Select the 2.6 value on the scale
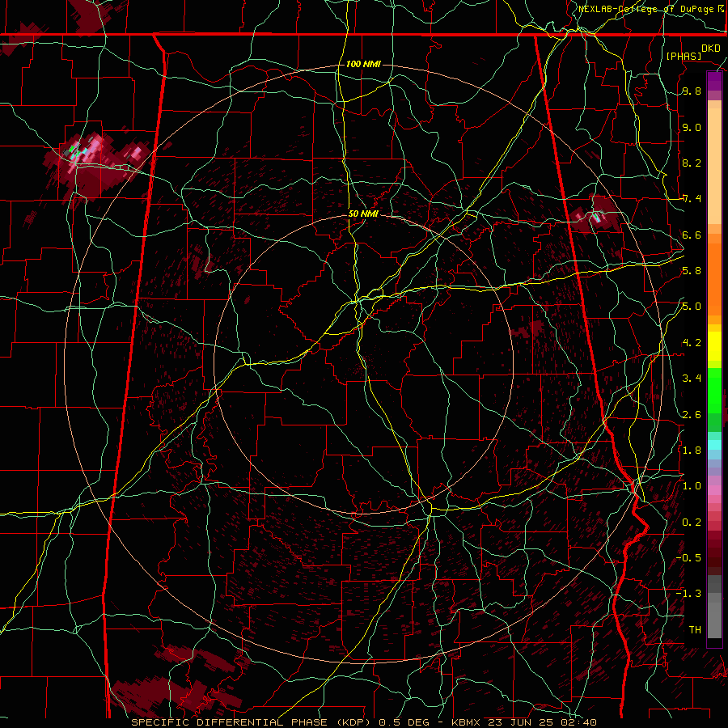This screenshot has height=728, width=728. coord(692,414)
